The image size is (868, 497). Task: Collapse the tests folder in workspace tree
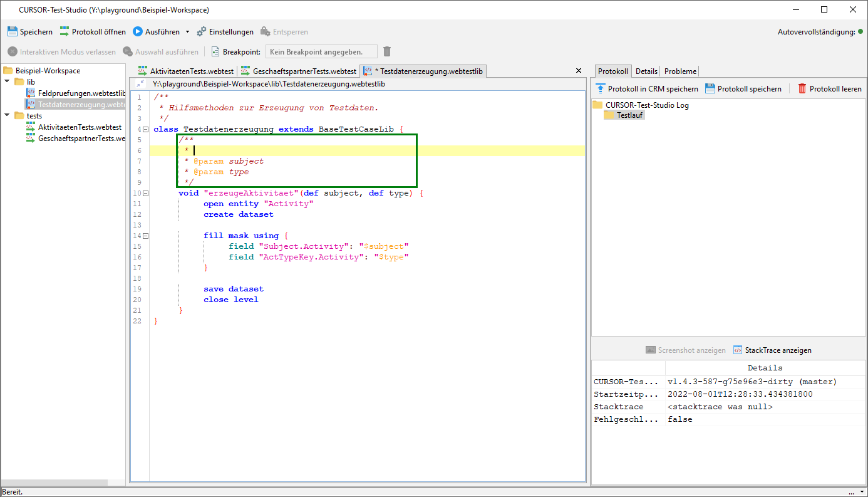7,116
